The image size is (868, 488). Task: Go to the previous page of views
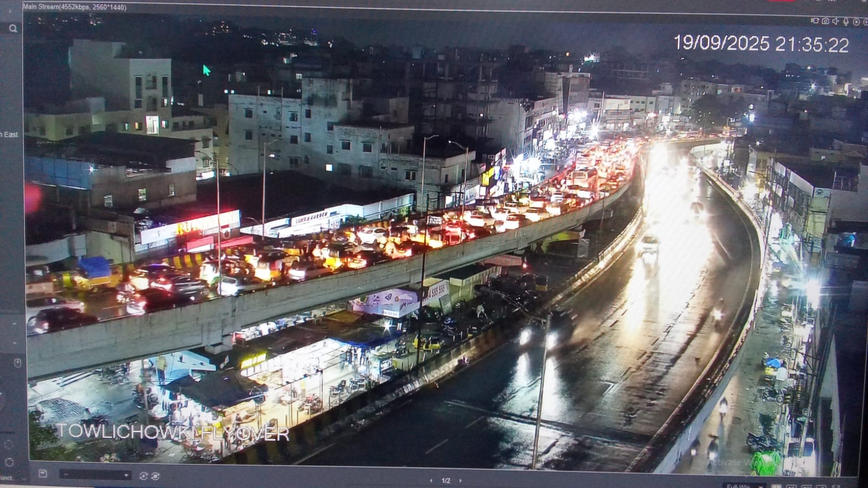(431, 480)
